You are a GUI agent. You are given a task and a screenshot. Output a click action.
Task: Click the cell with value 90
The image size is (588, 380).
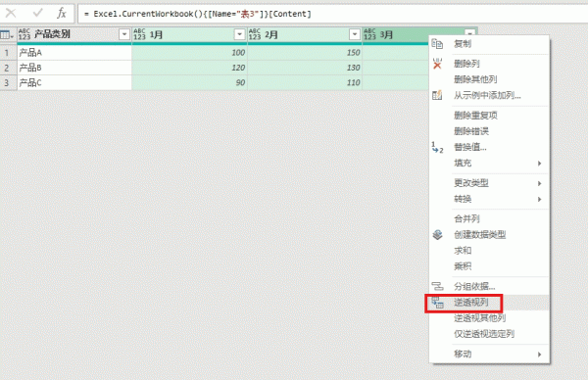click(189, 83)
